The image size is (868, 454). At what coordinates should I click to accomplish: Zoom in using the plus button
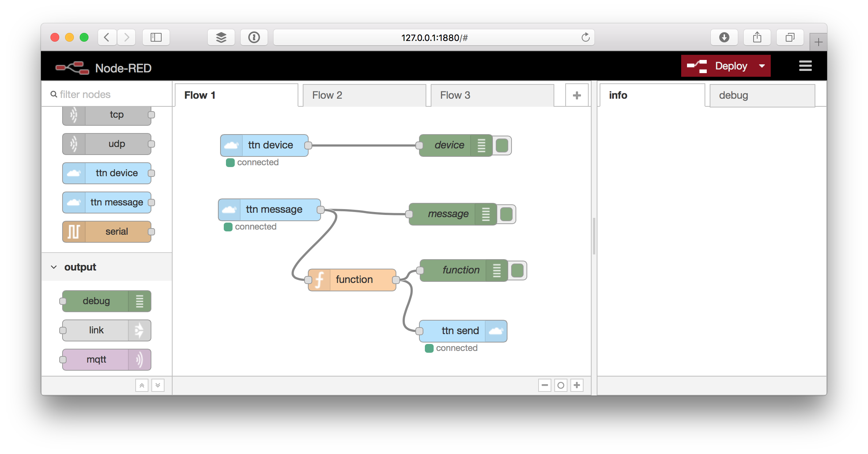pyautogui.click(x=577, y=385)
